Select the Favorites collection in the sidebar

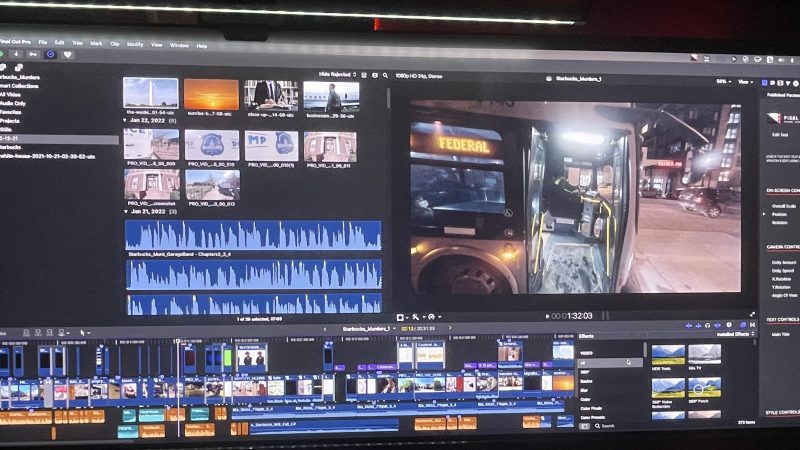click(x=11, y=112)
